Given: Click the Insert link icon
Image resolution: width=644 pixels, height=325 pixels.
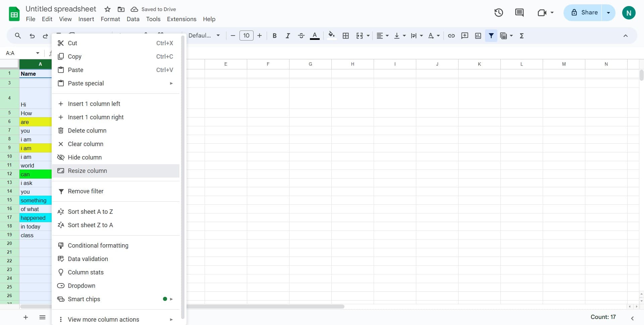Looking at the screenshot, I should click(451, 36).
